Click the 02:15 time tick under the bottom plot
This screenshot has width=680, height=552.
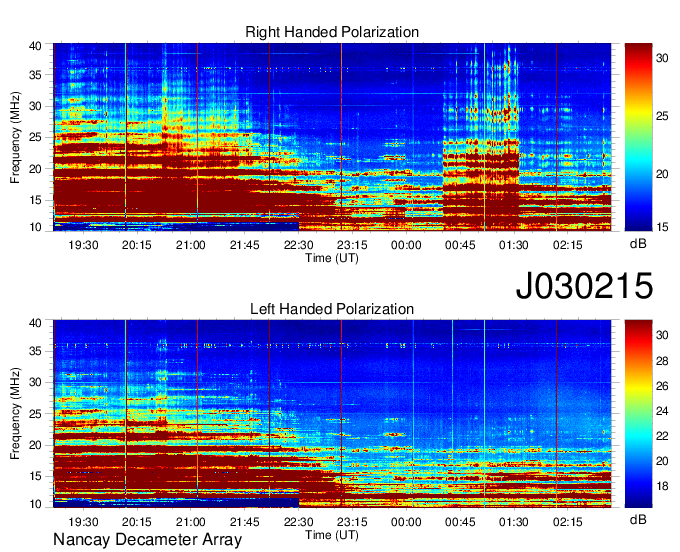click(x=568, y=522)
